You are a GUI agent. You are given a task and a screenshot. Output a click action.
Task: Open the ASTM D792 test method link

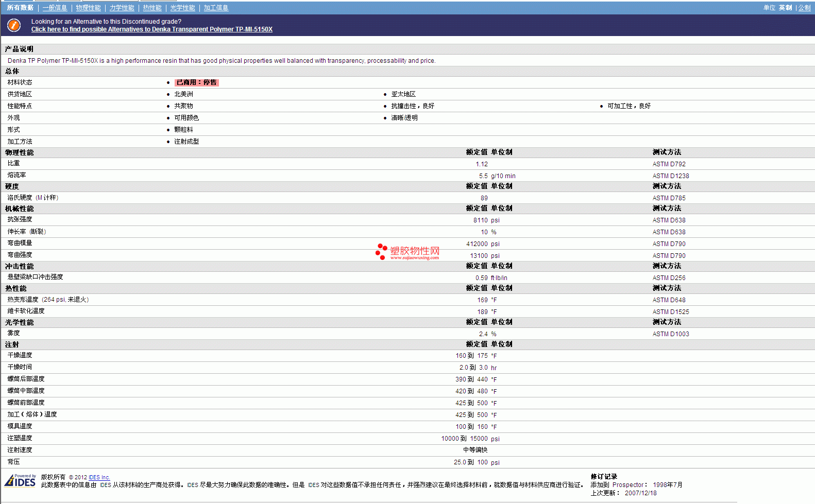point(669,164)
